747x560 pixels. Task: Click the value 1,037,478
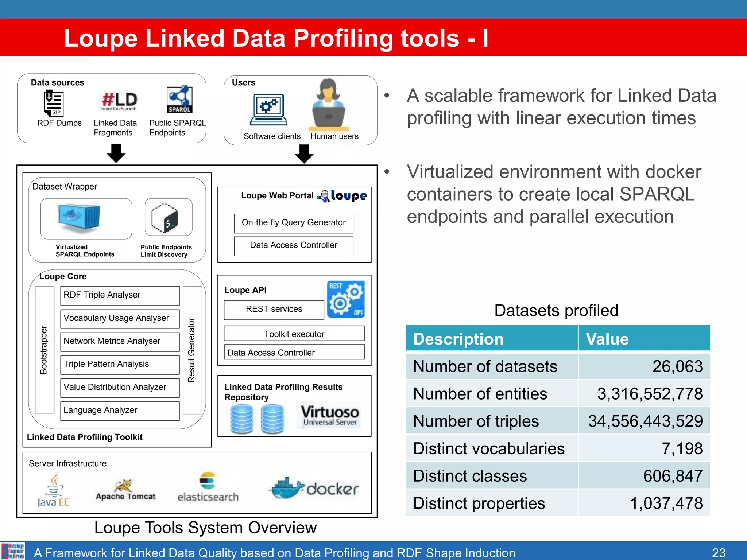tap(666, 503)
